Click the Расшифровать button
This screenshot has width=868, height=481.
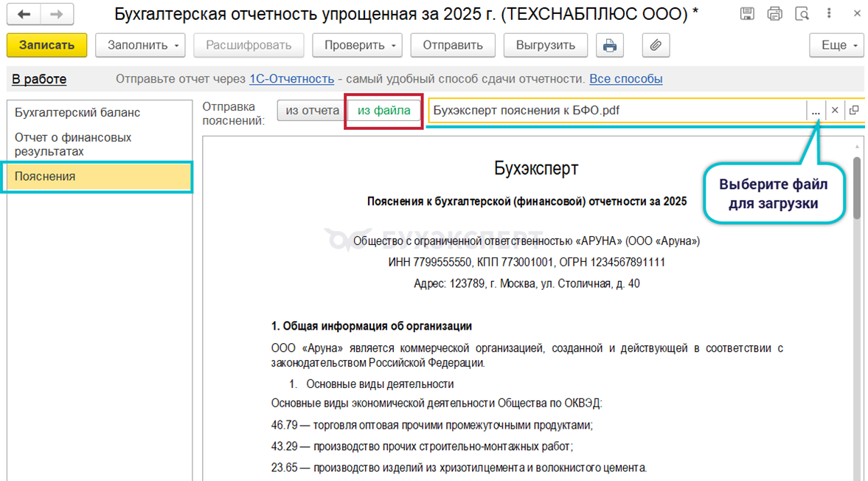click(249, 46)
